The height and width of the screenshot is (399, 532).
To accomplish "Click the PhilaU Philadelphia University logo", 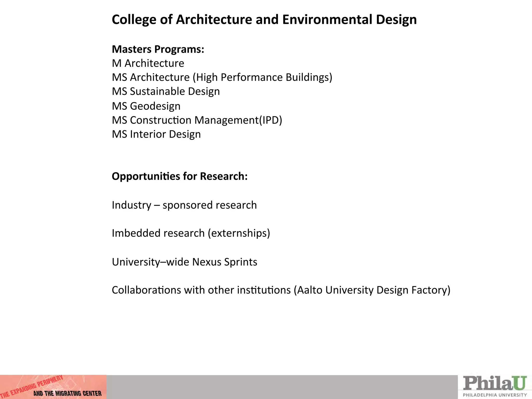I will [495, 387].
